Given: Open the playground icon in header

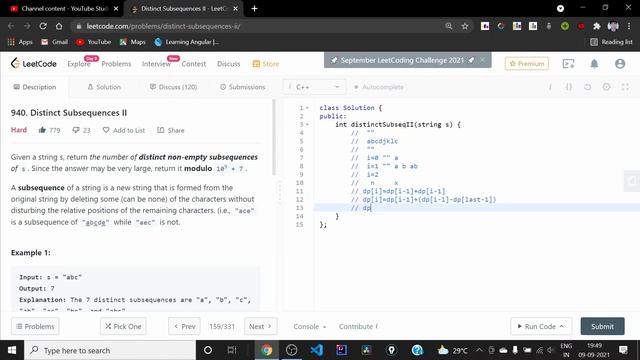Looking at the screenshot, I should point(568,64).
